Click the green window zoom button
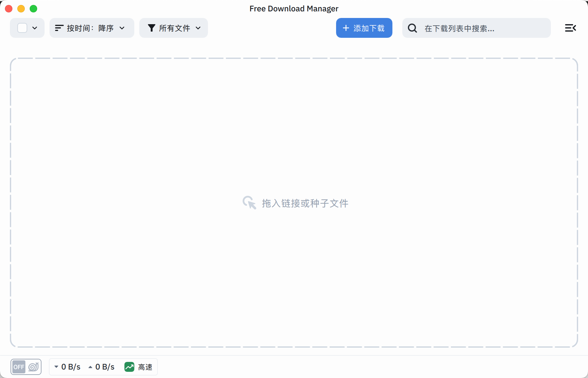The image size is (588, 378). point(33,9)
